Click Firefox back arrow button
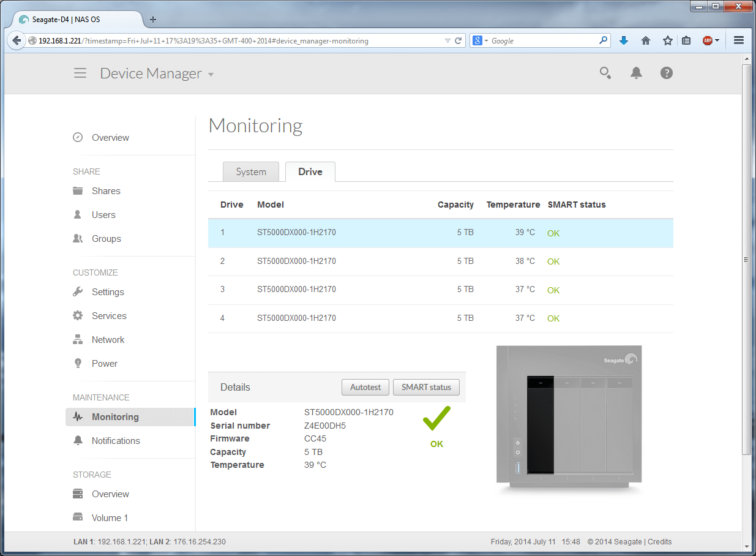This screenshot has width=756, height=556. click(x=17, y=40)
